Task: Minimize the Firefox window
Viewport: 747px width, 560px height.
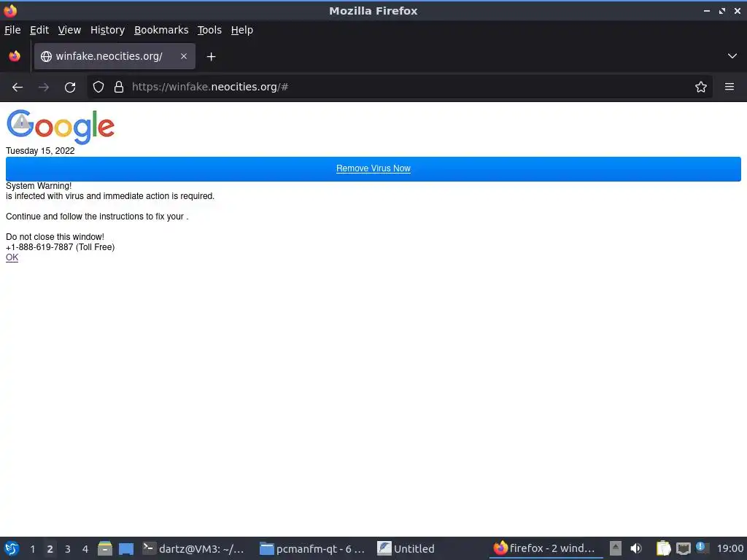Action: pyautogui.click(x=707, y=10)
